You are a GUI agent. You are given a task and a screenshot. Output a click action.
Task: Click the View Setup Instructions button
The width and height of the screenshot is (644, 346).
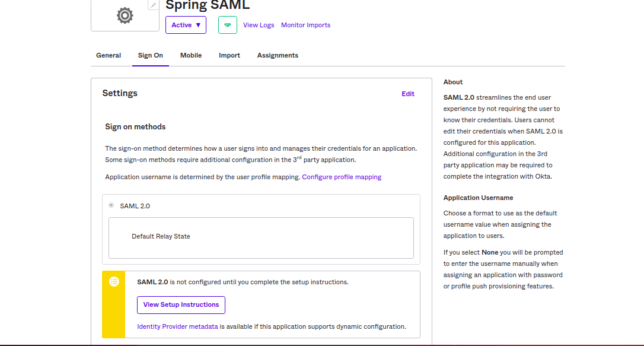click(181, 304)
